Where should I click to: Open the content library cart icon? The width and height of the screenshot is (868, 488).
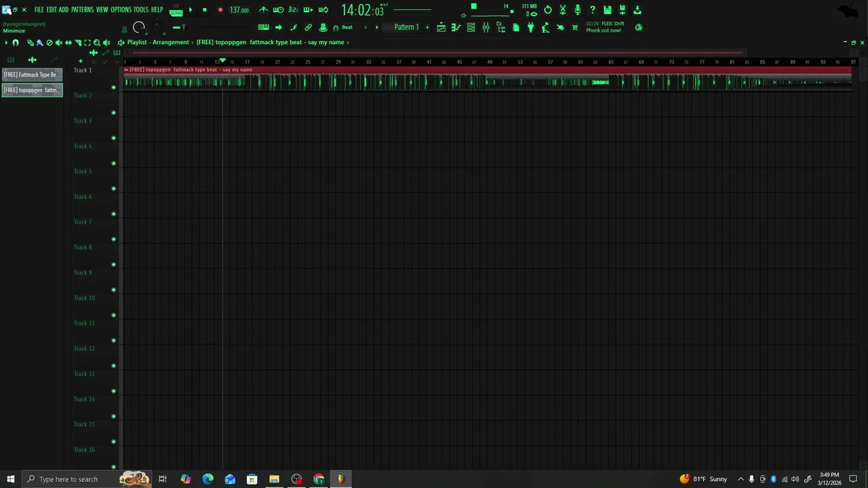click(x=575, y=27)
